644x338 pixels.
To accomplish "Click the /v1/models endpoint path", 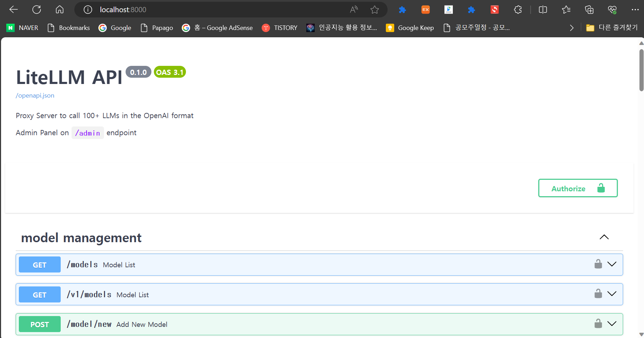I will 89,294.
